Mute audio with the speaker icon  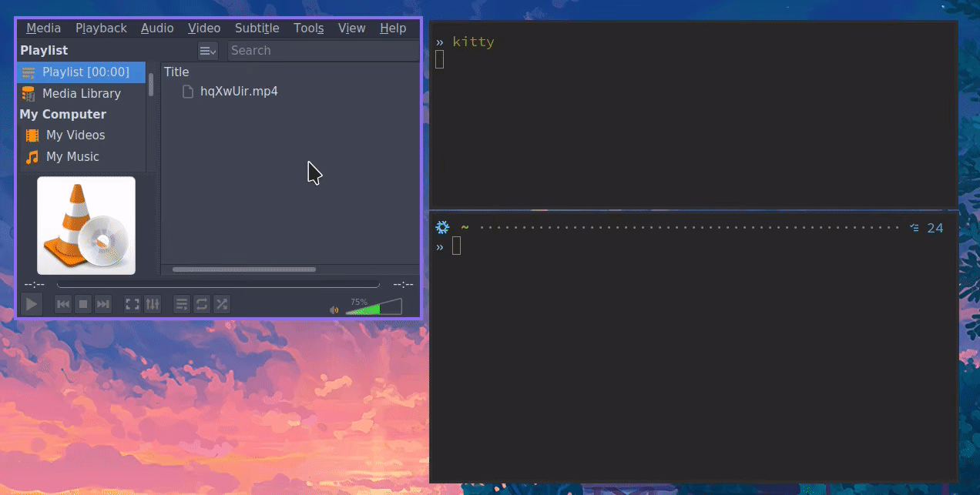point(334,309)
